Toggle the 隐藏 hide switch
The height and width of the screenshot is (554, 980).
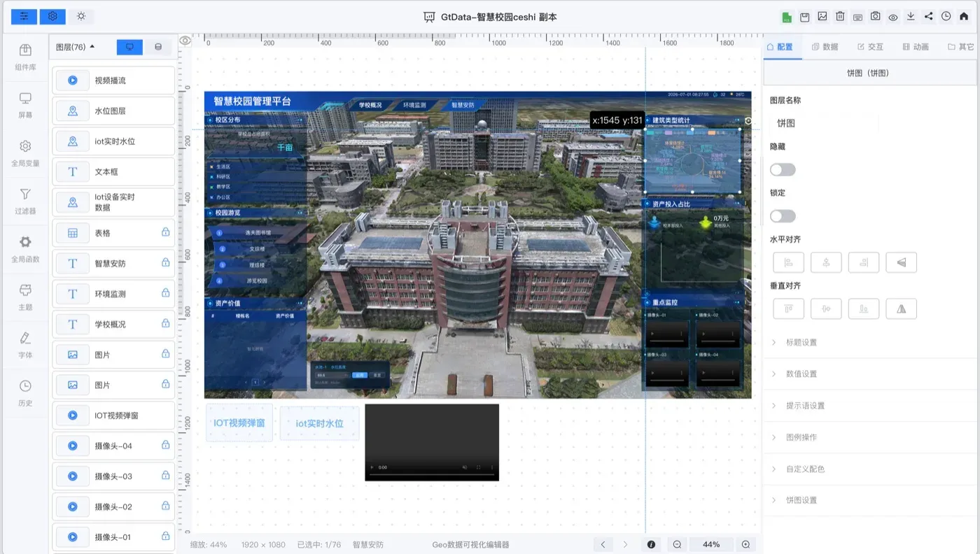click(x=783, y=170)
